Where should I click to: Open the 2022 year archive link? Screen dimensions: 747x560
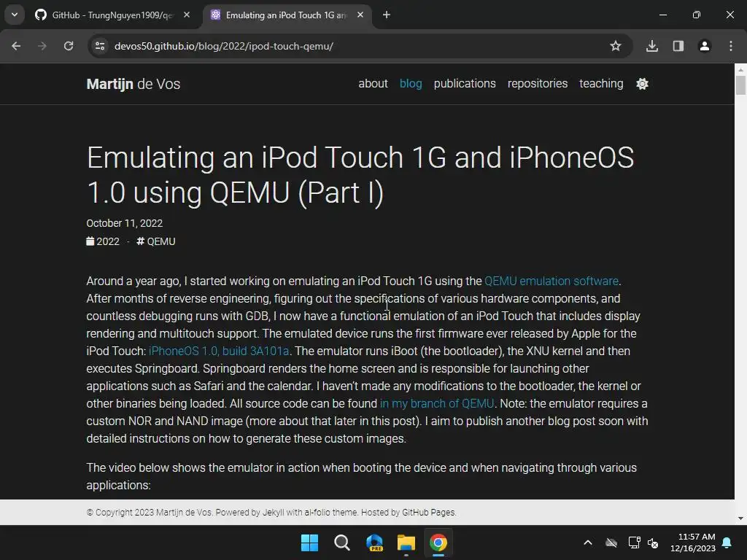coord(103,241)
